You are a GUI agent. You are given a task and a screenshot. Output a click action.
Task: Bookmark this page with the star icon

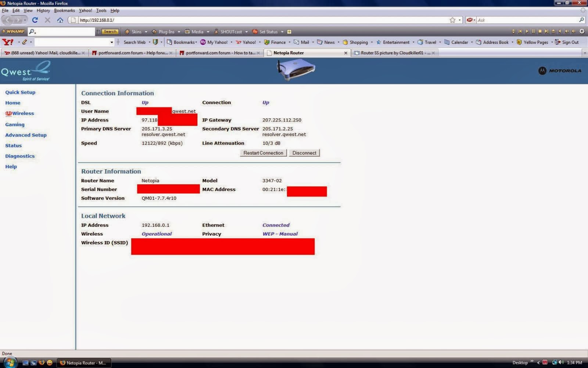(x=452, y=20)
